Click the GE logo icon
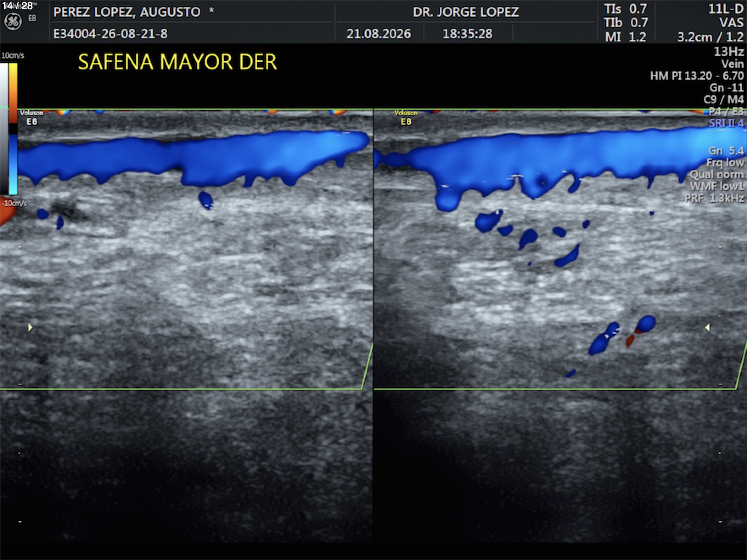The height and width of the screenshot is (560, 747). [x=13, y=21]
